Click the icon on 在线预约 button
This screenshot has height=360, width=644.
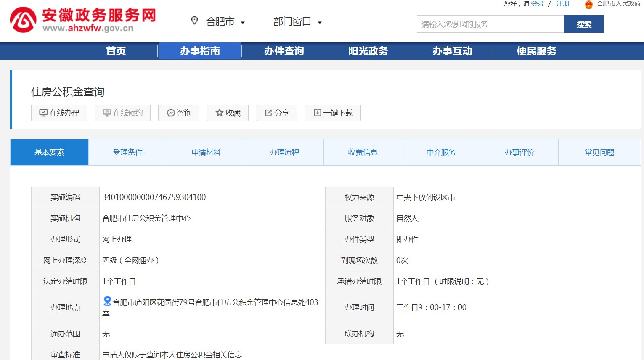pyautogui.click(x=107, y=113)
